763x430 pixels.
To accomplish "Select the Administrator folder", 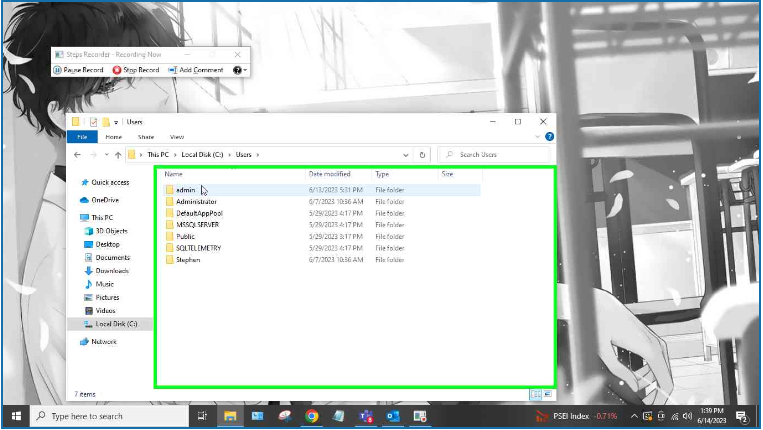I will (x=197, y=201).
